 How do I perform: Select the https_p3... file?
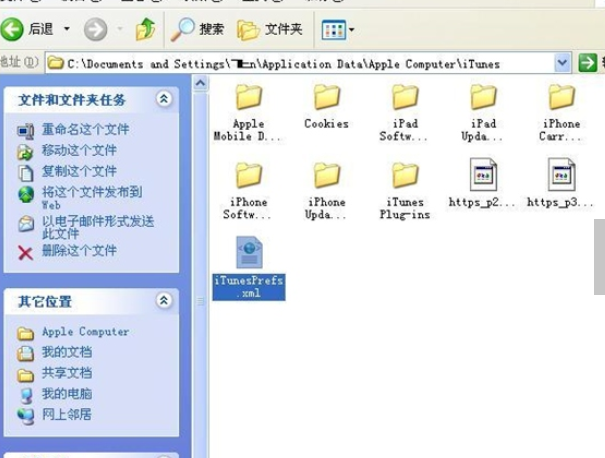point(561,183)
